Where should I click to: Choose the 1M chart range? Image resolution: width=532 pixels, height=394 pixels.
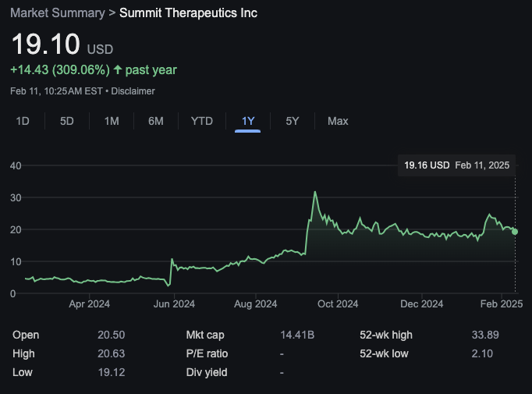(x=112, y=121)
